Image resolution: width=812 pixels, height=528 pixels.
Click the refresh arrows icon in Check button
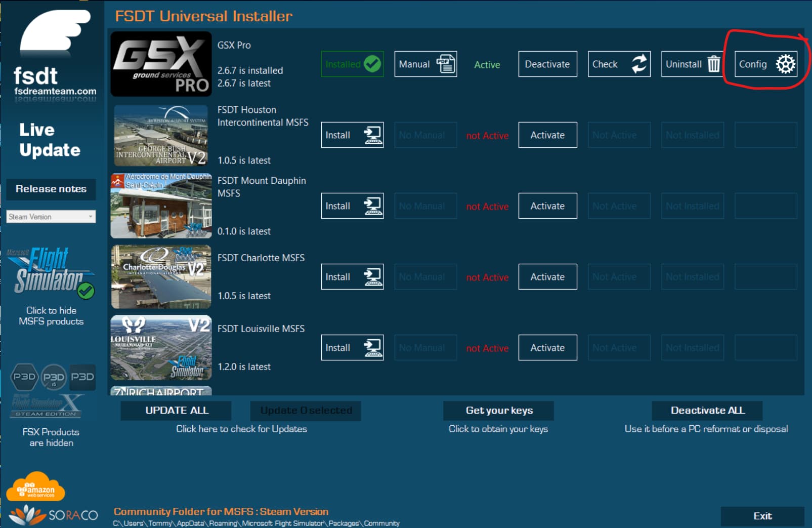(x=639, y=64)
